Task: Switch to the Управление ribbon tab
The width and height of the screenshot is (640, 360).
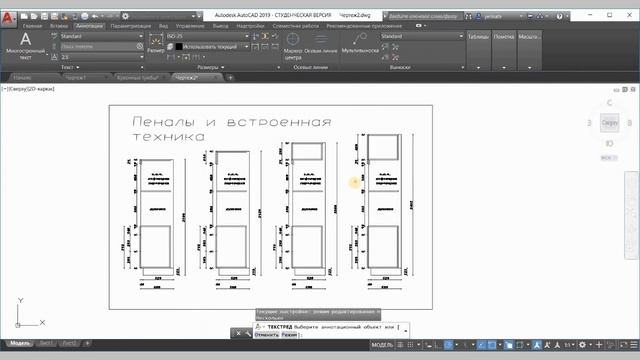Action: [x=190, y=26]
